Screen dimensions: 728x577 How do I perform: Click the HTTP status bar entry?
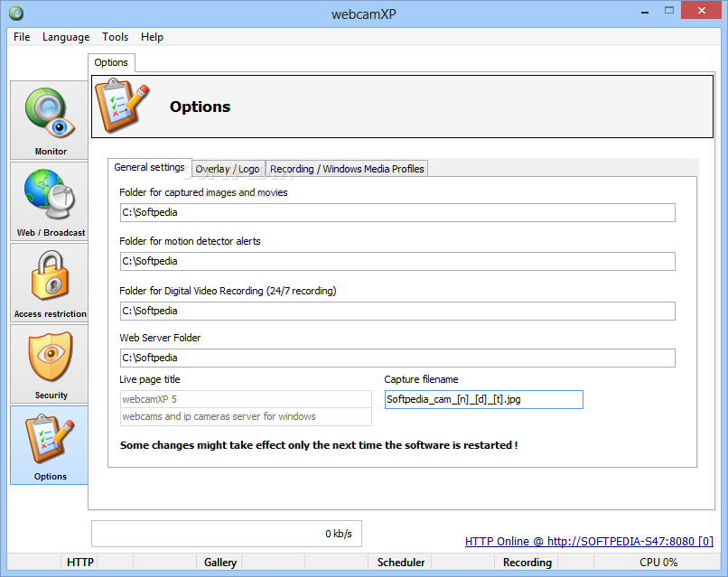point(79,563)
